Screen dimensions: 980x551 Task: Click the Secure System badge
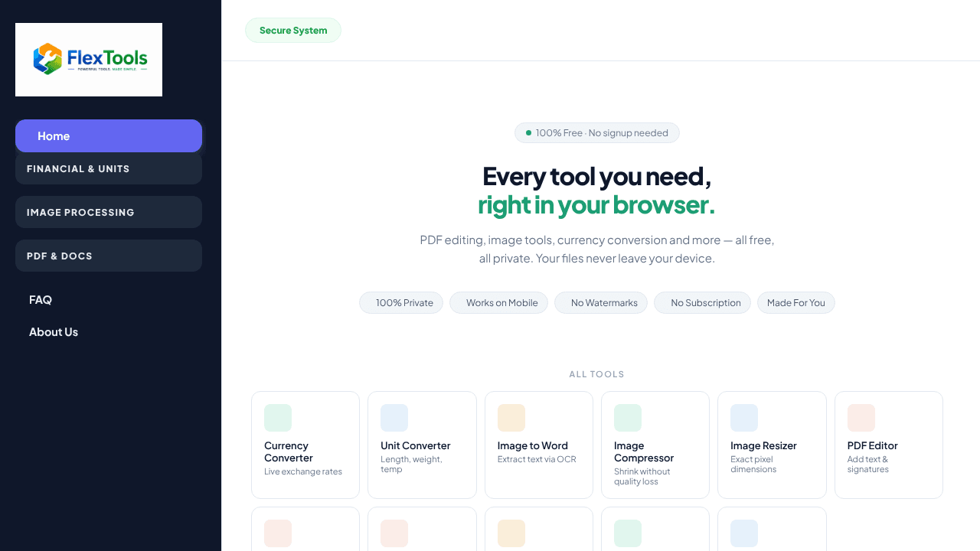pyautogui.click(x=293, y=31)
